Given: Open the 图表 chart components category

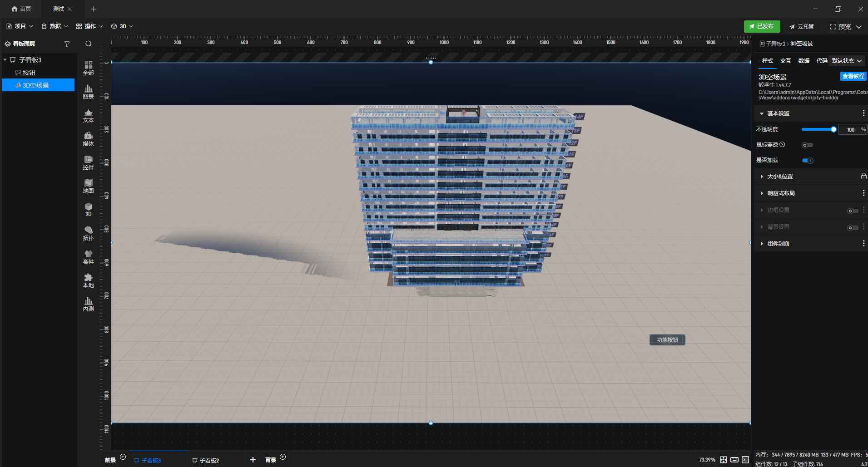Looking at the screenshot, I should tap(88, 92).
